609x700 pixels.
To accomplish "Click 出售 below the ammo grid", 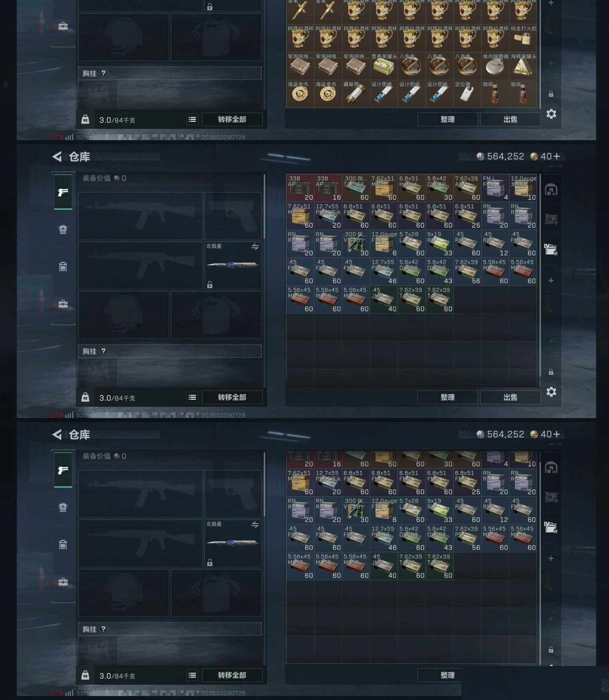I will tap(510, 397).
